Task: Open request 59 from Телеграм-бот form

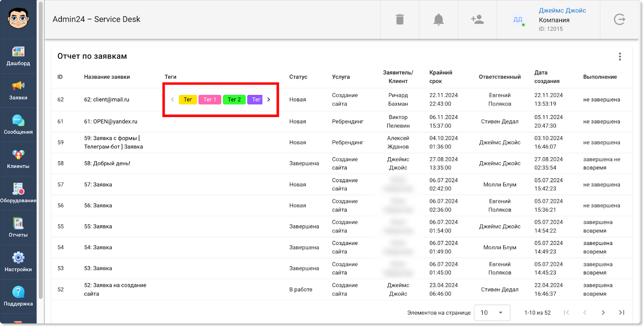Action: pos(114,142)
